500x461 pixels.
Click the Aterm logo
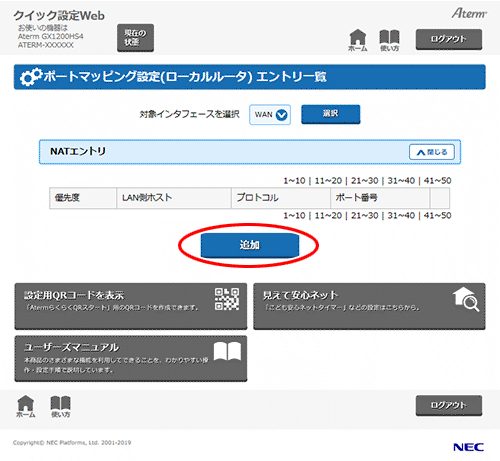469,13
